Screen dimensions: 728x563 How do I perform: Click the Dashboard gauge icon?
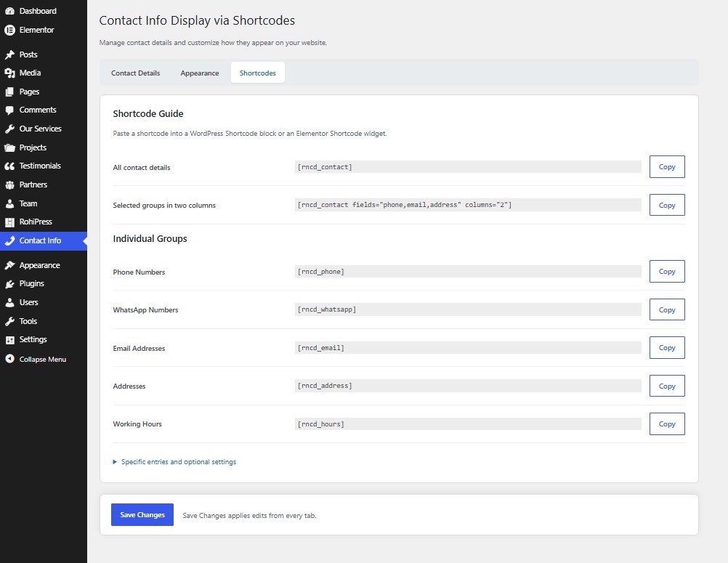coord(9,11)
